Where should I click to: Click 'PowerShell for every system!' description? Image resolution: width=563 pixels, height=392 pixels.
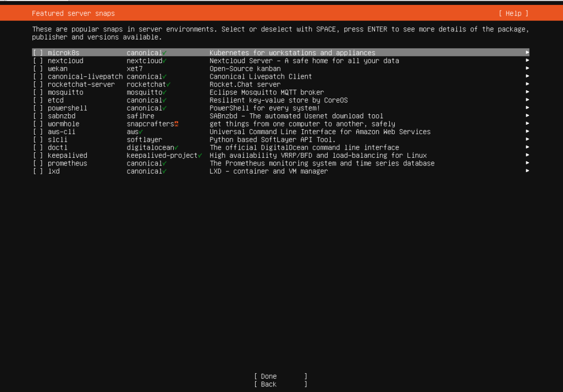(265, 108)
